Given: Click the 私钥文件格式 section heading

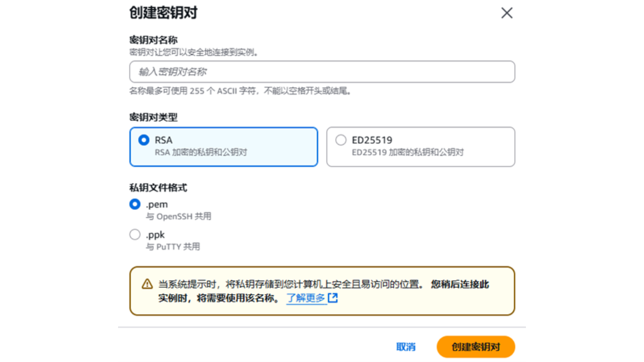Looking at the screenshot, I should [158, 188].
